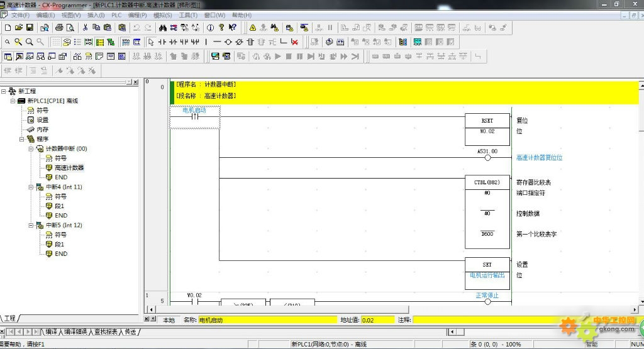Switch to the 查找报表 output tab
The image size is (644, 349).
(106, 332)
